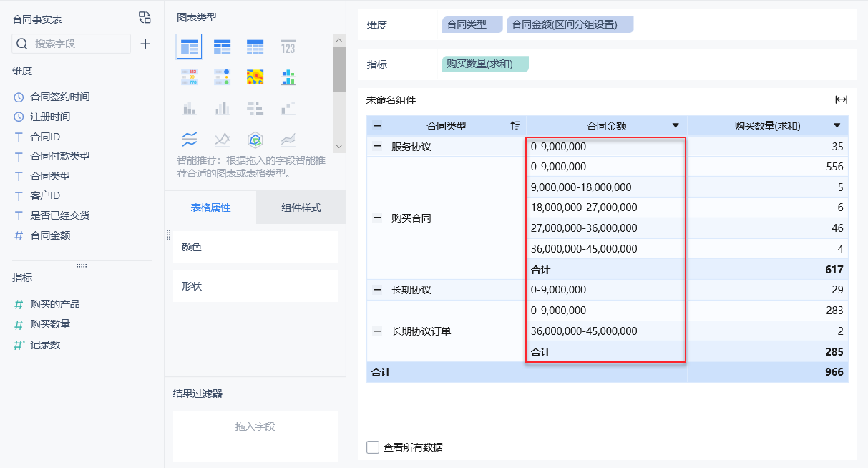This screenshot has width=868, height=468.
Task: Open the 购买数量(求和) column header dropdown arrow
Action: pos(837,126)
